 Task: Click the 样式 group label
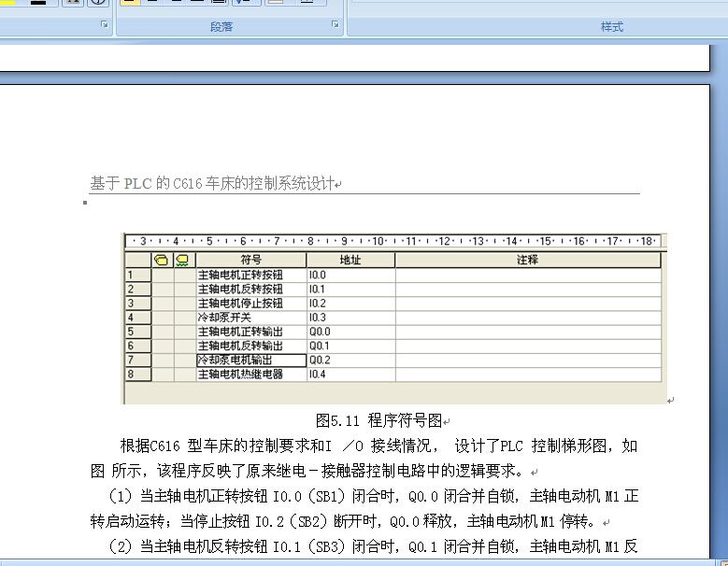612,27
